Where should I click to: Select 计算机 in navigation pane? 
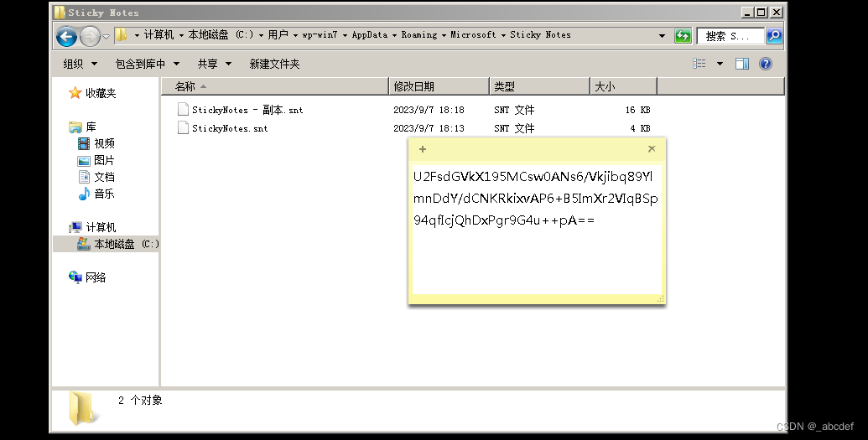tap(101, 227)
